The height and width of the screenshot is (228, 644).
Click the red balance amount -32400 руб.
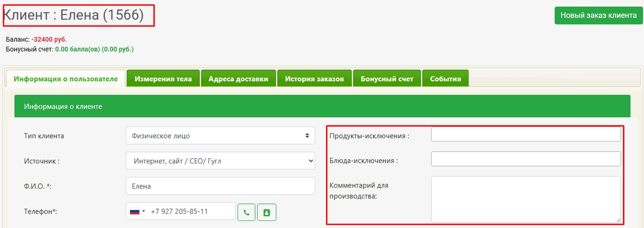coord(49,39)
